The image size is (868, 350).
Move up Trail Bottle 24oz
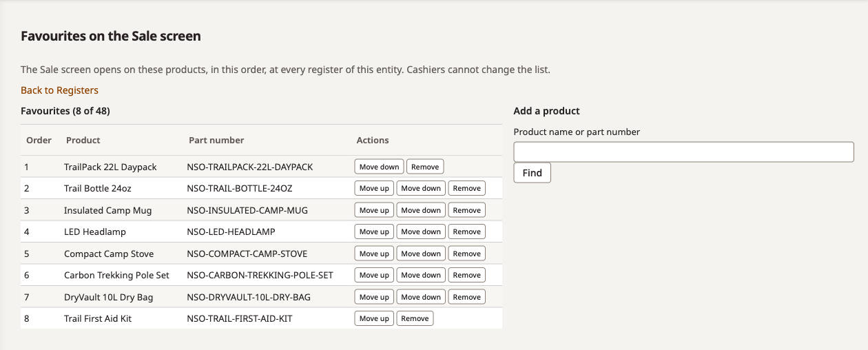[x=374, y=188]
